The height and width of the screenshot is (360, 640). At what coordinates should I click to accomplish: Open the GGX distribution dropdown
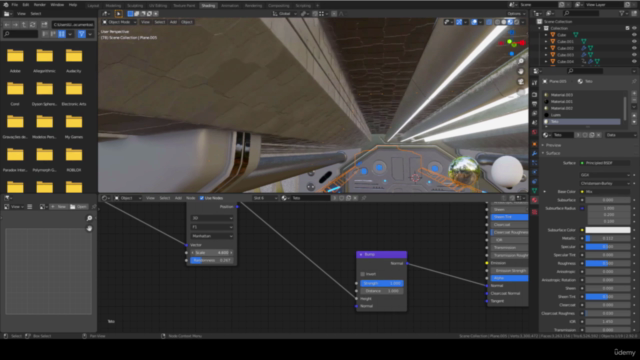[x=605, y=175]
